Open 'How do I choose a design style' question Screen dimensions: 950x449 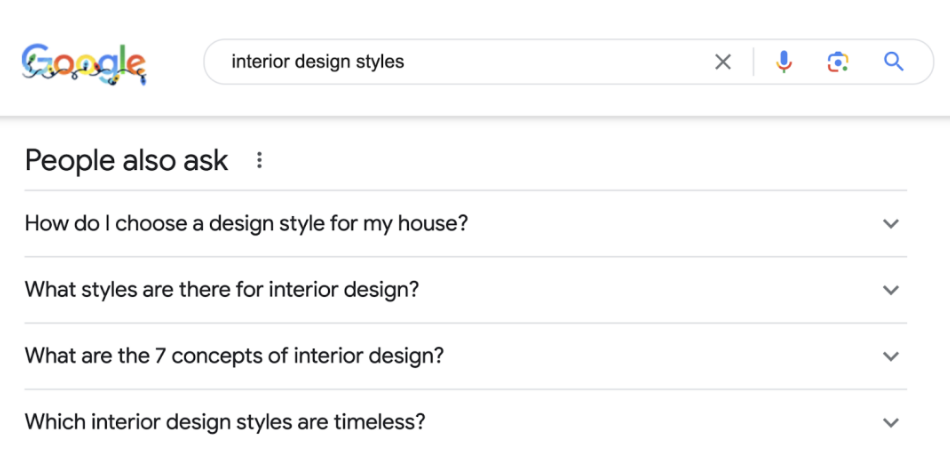click(x=246, y=223)
